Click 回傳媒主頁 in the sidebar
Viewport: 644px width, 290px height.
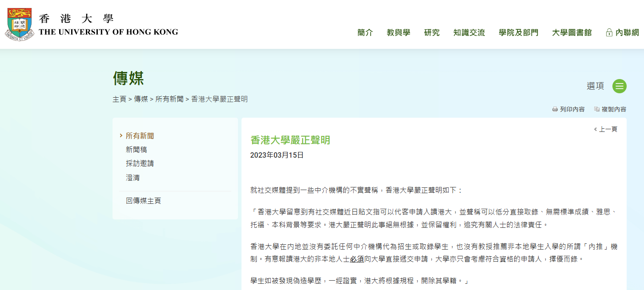pos(144,201)
